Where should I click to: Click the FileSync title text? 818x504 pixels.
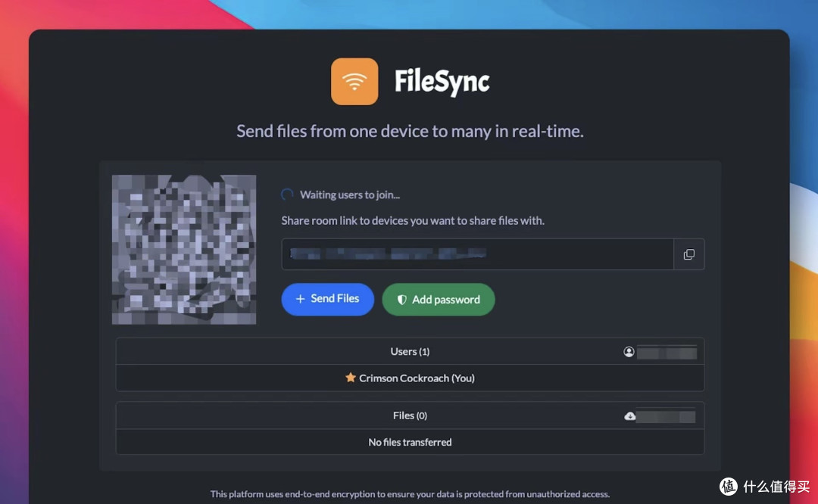click(x=442, y=82)
